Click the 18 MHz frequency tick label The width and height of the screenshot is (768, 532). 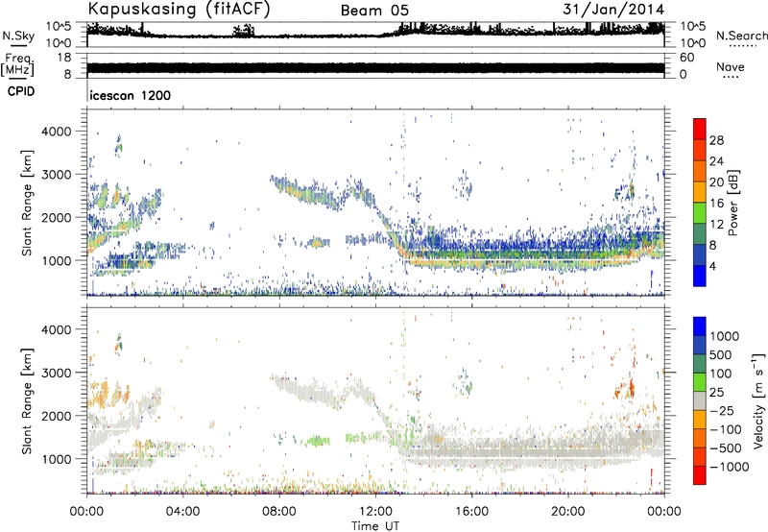point(65,58)
